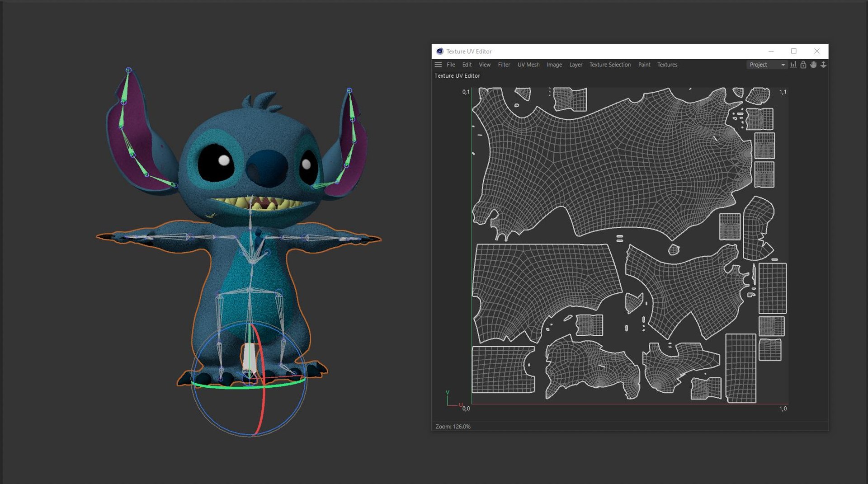This screenshot has width=868, height=484.
Task: Open the Paint menu
Action: click(x=644, y=65)
